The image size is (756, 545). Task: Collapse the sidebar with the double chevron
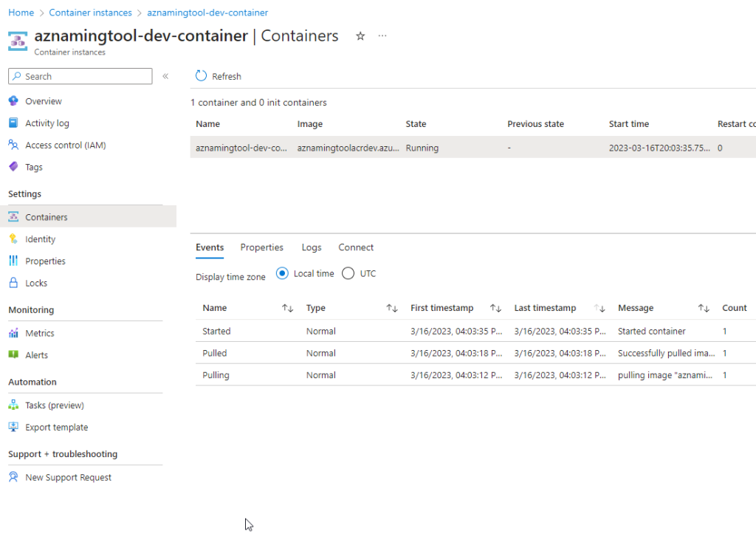[165, 76]
